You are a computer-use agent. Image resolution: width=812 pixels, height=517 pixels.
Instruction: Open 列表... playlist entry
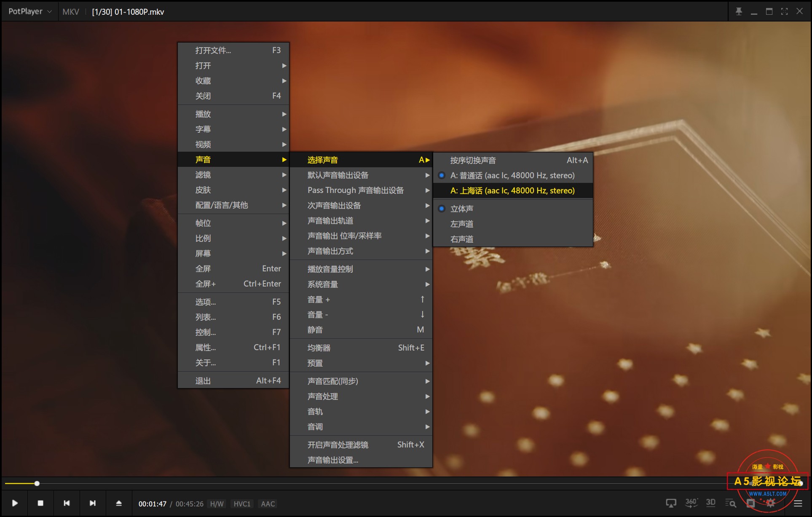(233, 317)
